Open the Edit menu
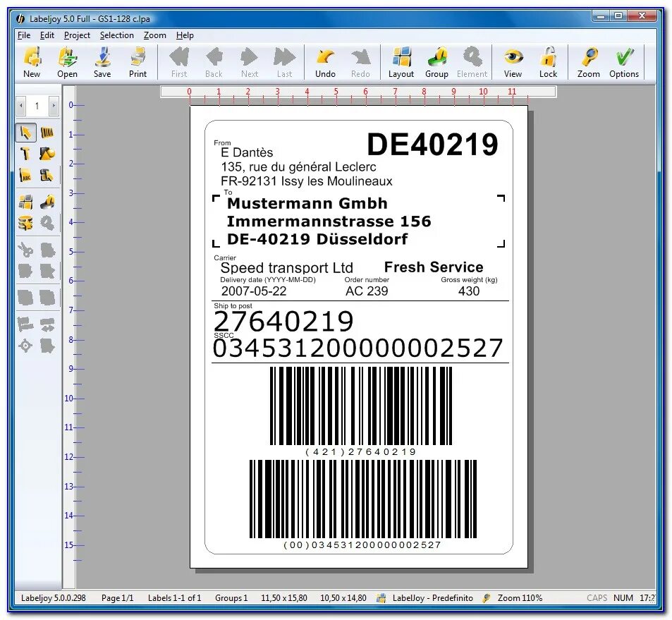 tap(47, 35)
